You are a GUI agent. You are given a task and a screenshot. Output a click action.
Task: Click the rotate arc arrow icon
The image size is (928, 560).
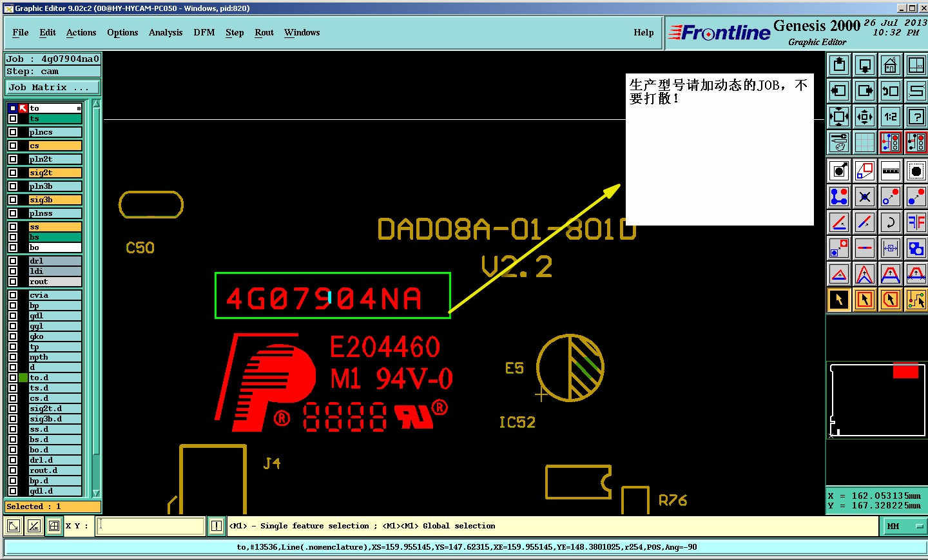click(891, 222)
